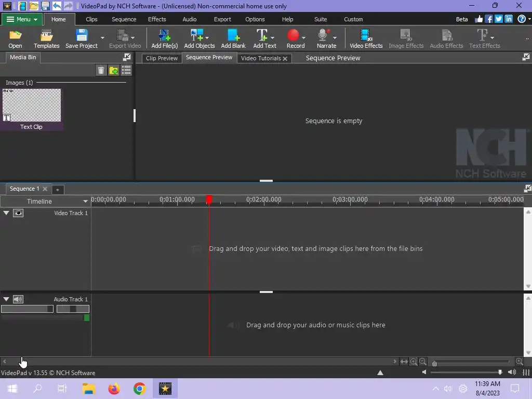532x399 pixels.
Task: Expand the Add Objects dropdown arrow
Action: click(x=207, y=38)
